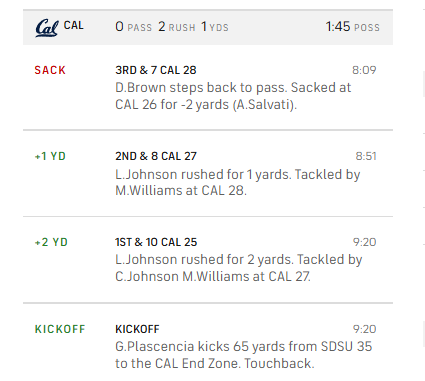Click the Cal team logo icon

(47, 28)
